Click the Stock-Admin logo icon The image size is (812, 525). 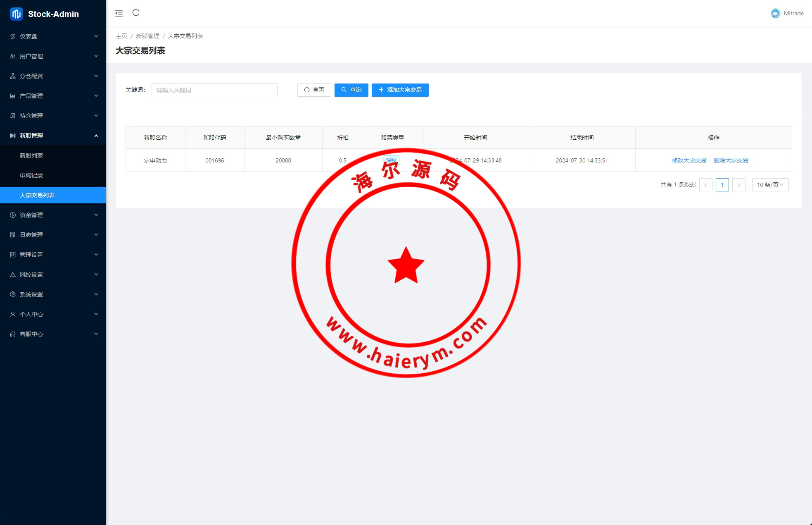tap(16, 14)
